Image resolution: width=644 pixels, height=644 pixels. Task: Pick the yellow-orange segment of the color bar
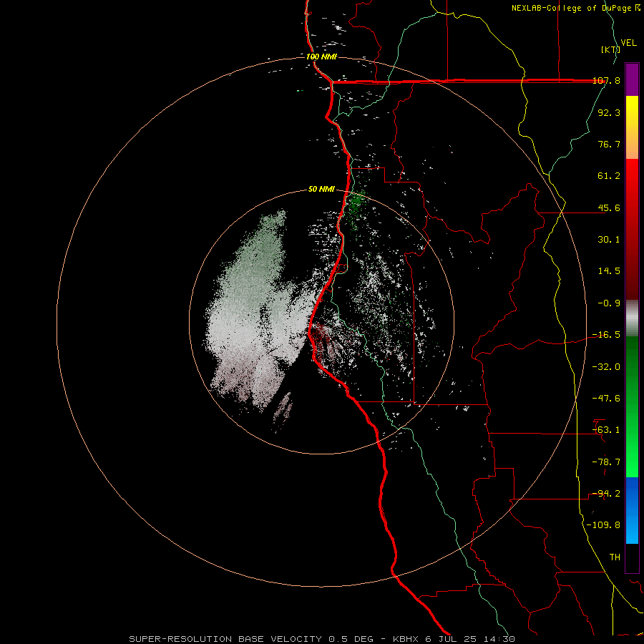tap(632, 127)
